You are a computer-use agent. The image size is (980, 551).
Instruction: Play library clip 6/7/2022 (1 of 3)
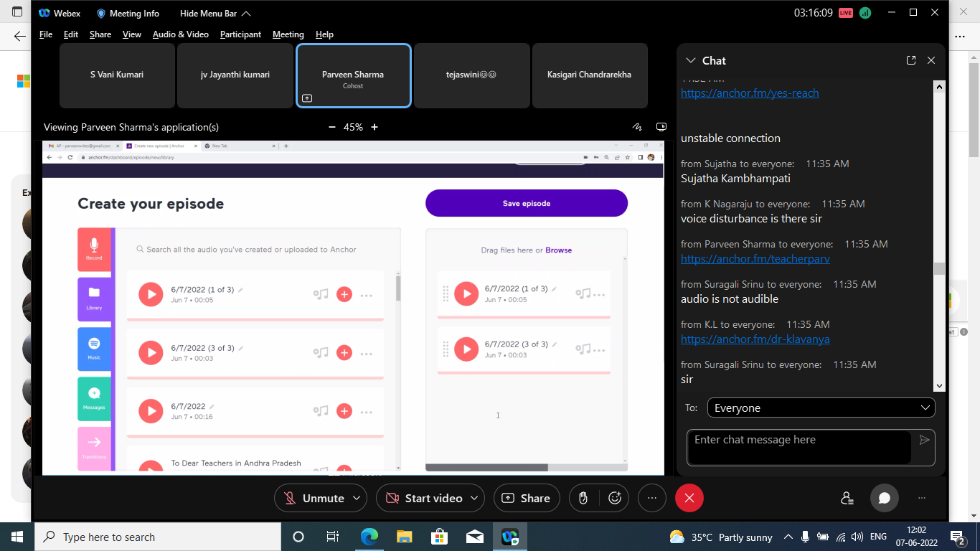point(151,294)
